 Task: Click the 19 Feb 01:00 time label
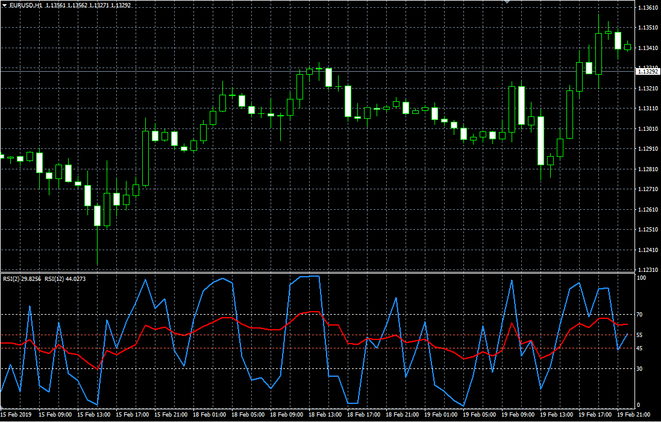441,415
